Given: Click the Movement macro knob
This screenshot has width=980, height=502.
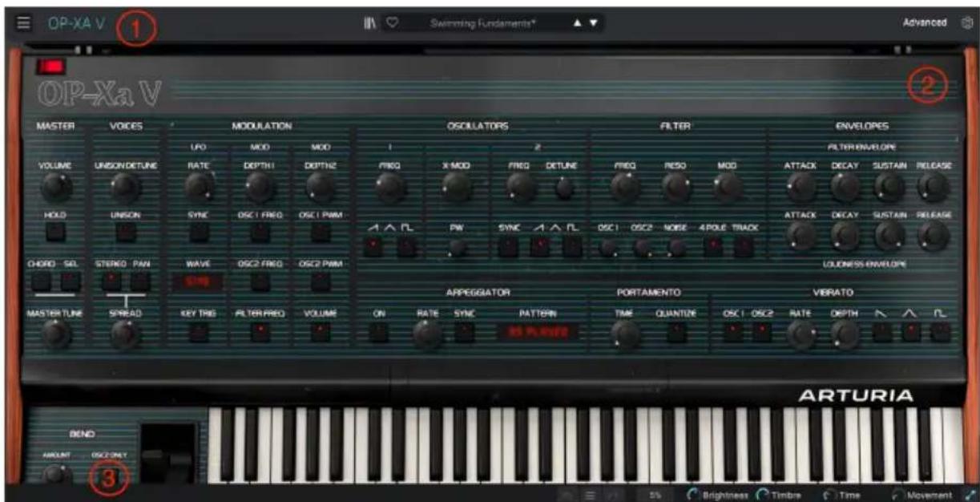Looking at the screenshot, I should click(x=900, y=496).
